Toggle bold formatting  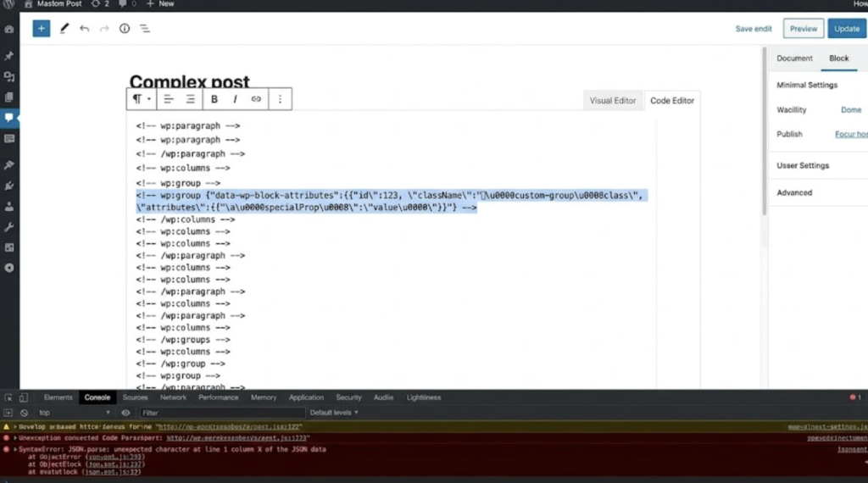pos(214,99)
